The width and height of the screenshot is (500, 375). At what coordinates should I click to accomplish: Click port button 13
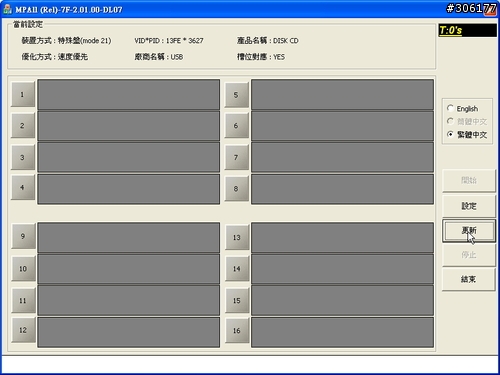click(237, 237)
